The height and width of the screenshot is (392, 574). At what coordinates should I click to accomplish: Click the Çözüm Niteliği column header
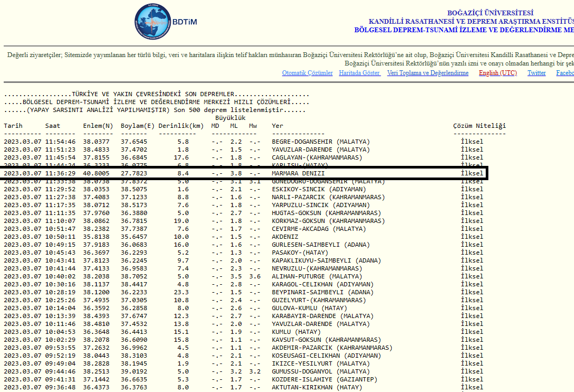479,126
